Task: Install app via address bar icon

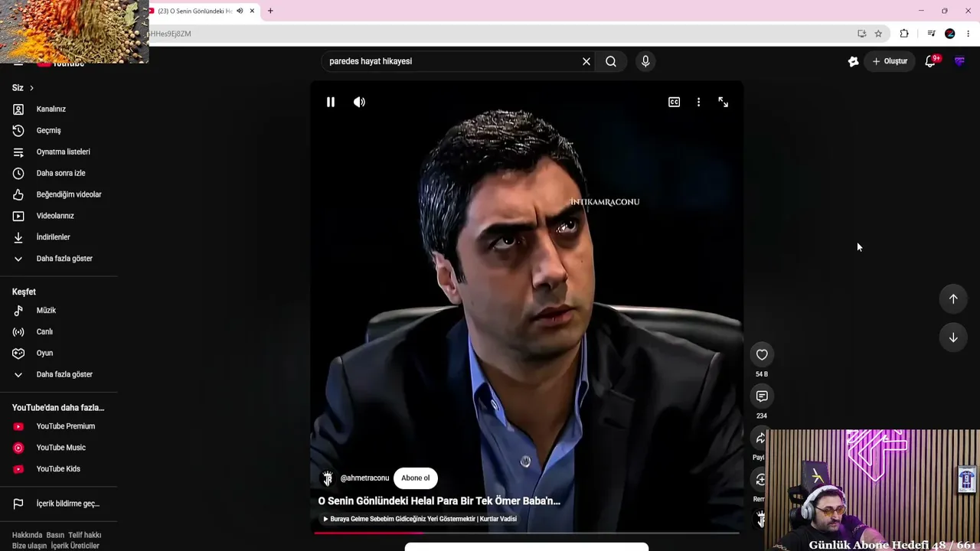Action: click(x=862, y=34)
